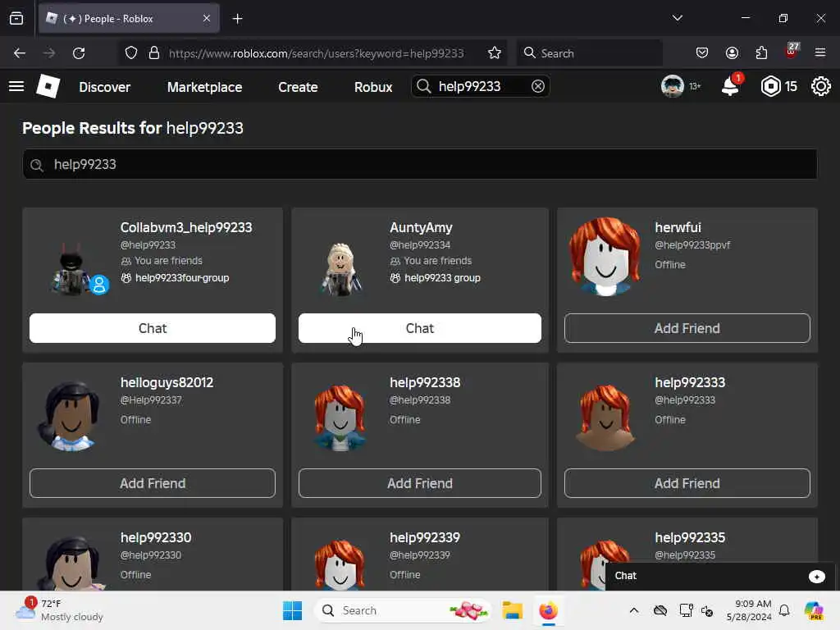
Task: Open the Roblox hamburger navigation menu
Action: (16, 86)
